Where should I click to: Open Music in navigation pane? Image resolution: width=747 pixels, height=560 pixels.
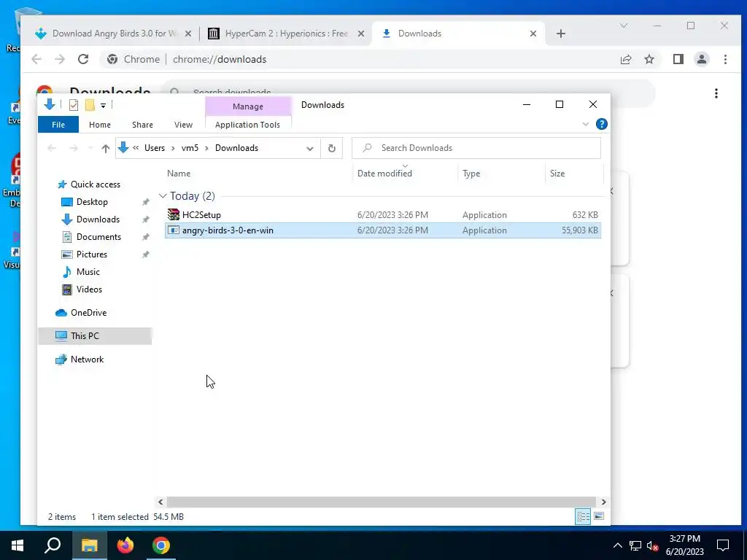click(x=88, y=272)
